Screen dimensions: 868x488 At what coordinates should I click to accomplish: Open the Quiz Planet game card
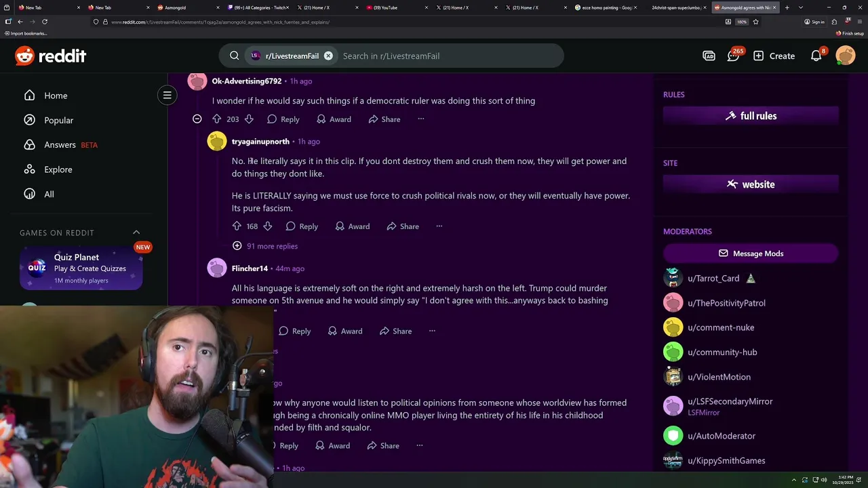[81, 269]
